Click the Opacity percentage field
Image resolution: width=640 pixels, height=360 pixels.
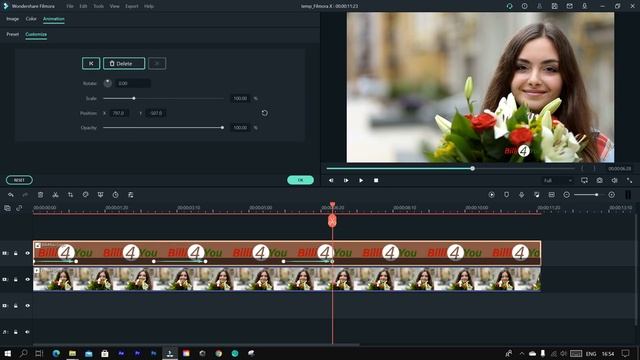[x=240, y=128]
